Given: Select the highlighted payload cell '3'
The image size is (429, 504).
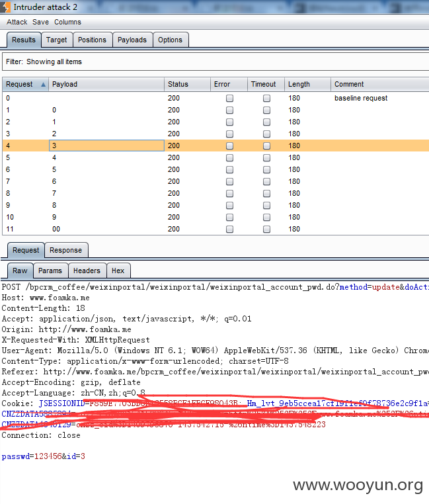Looking at the screenshot, I should pyautogui.click(x=106, y=146).
